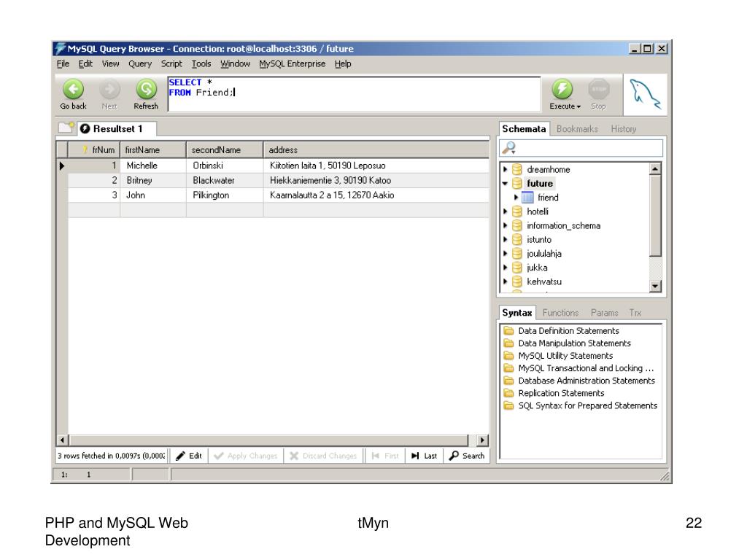This screenshot has height=560, width=747.
Task: Open the Execute dropdown arrow
Action: point(578,106)
